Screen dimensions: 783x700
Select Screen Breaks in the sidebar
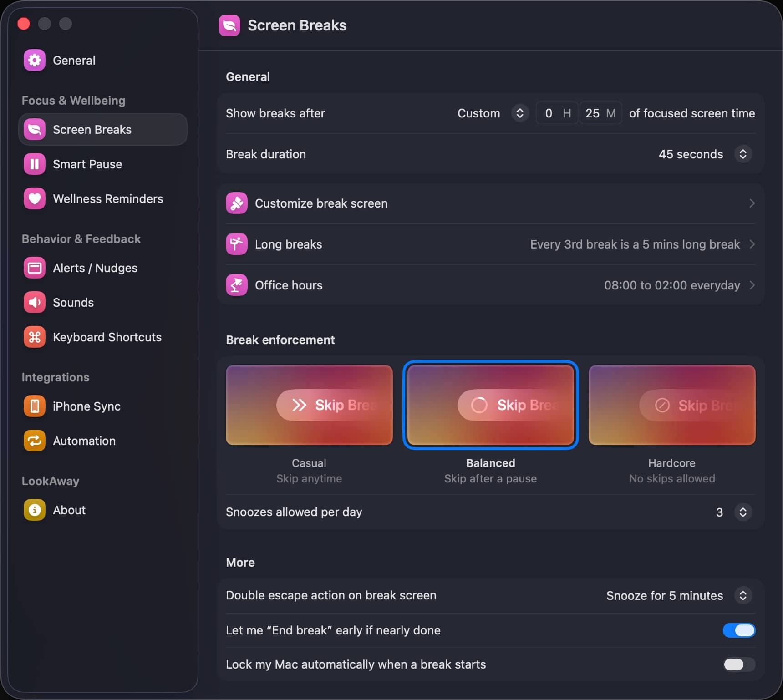pos(103,129)
